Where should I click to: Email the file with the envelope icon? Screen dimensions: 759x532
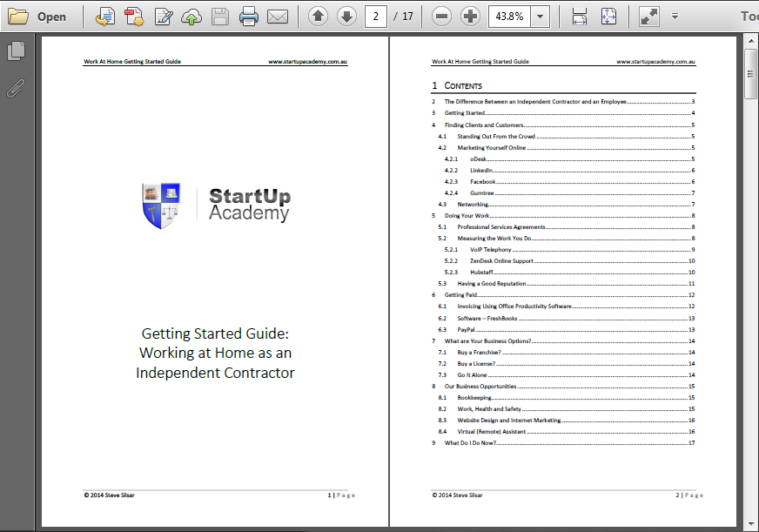tap(278, 17)
